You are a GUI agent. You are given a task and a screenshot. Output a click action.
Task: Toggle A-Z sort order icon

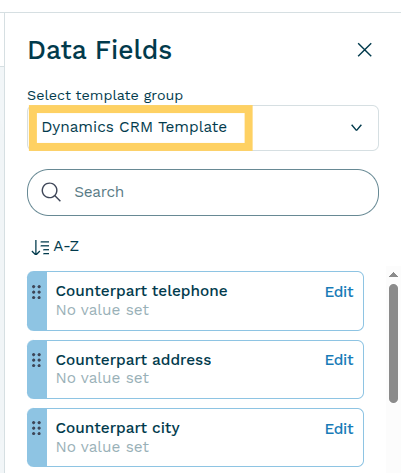tap(40, 247)
